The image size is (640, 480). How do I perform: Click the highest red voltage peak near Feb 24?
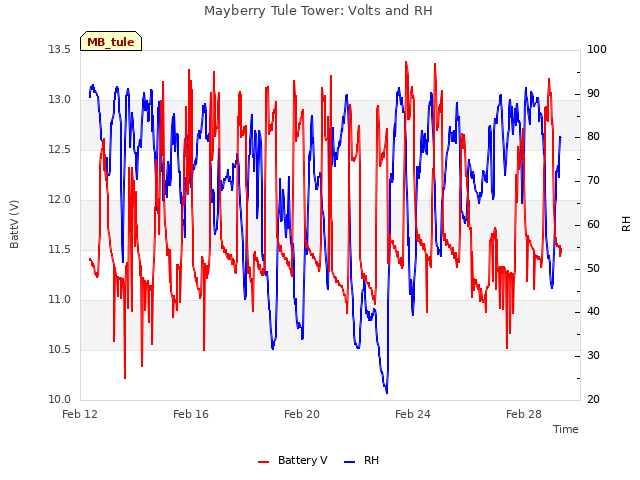pyautogui.click(x=406, y=62)
